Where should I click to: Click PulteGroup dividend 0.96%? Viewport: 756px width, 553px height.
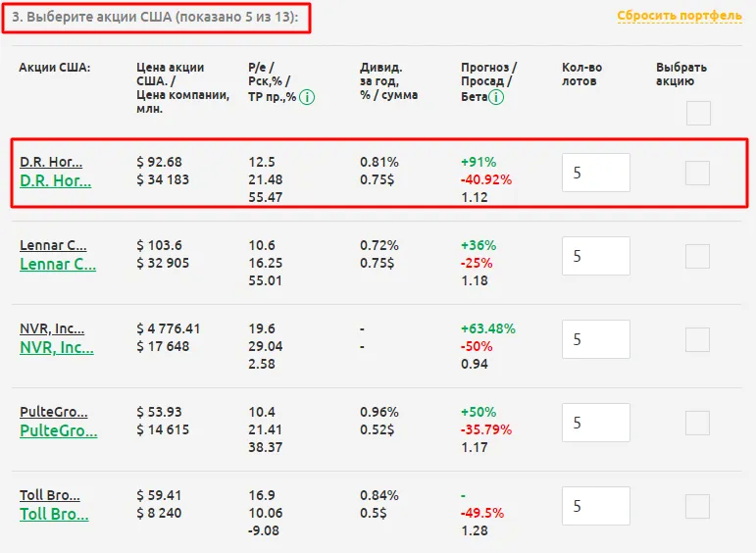tap(378, 412)
